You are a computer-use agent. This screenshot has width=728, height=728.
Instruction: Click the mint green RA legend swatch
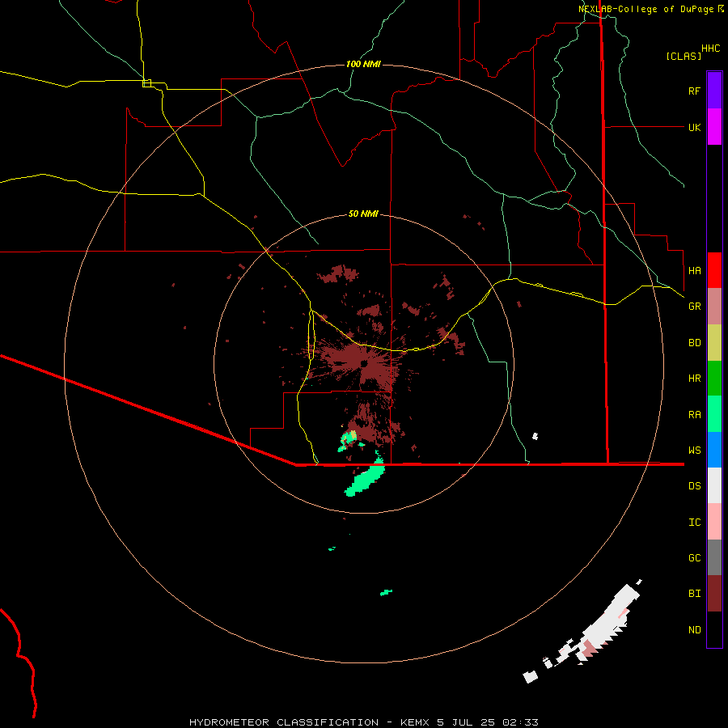click(714, 414)
